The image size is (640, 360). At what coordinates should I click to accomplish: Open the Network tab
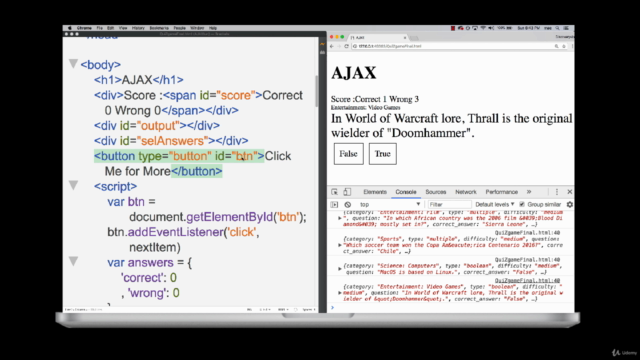pos(466,192)
